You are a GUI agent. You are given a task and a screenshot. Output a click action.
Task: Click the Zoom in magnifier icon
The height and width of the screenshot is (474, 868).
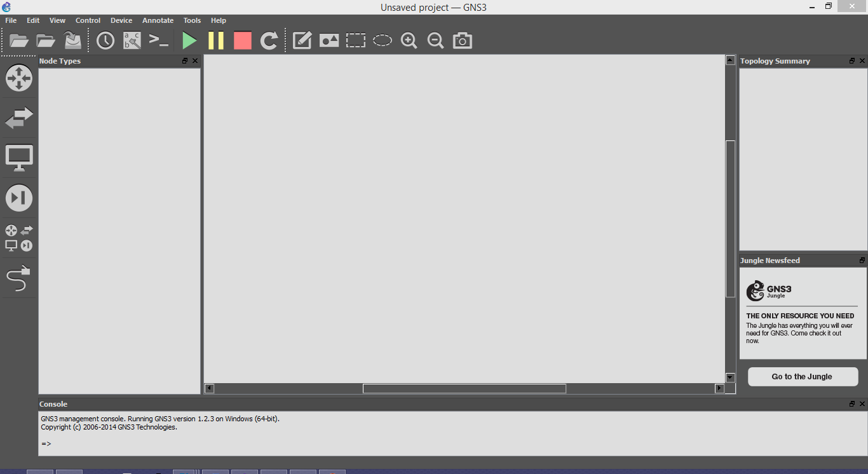point(409,41)
